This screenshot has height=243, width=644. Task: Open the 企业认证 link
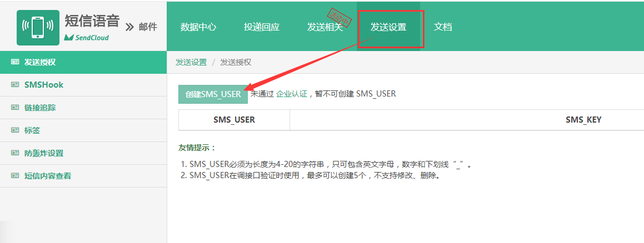292,94
